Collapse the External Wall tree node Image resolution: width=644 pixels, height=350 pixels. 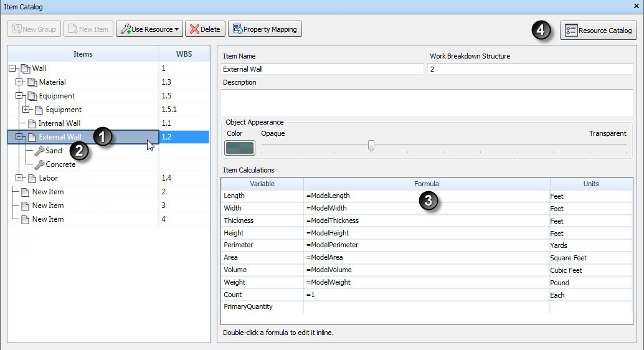click(x=19, y=137)
